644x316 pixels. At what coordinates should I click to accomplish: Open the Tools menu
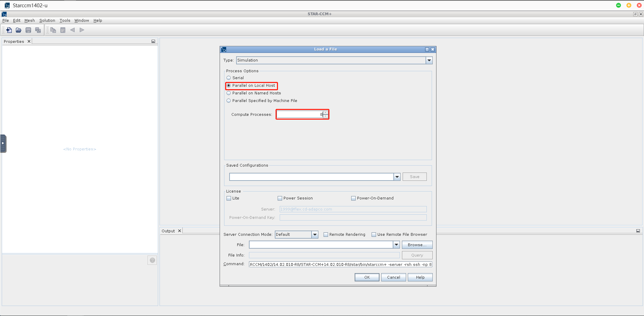[65, 20]
